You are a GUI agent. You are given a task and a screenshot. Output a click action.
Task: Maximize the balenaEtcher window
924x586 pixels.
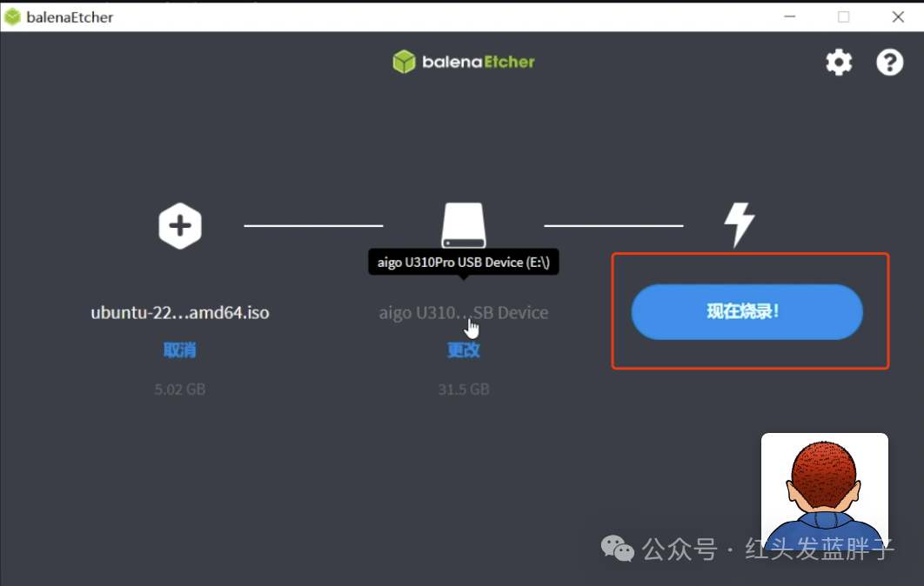[x=843, y=17]
